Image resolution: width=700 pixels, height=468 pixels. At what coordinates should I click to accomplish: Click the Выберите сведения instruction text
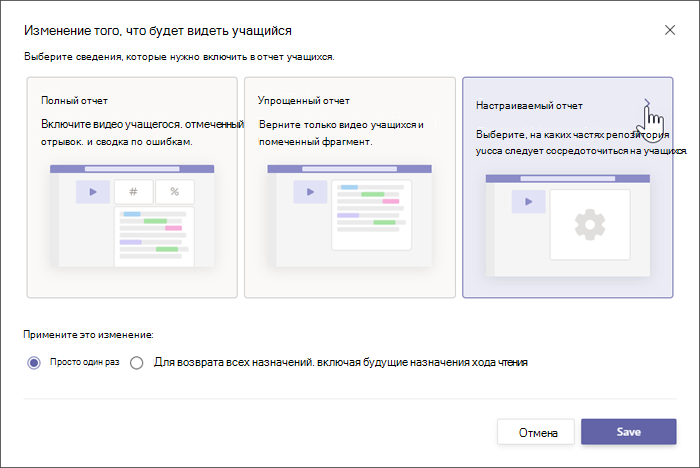pyautogui.click(x=179, y=57)
